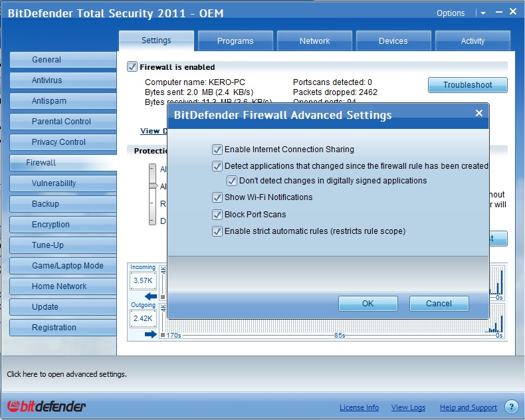Toggle Detect applications that changed checkbox

point(217,166)
